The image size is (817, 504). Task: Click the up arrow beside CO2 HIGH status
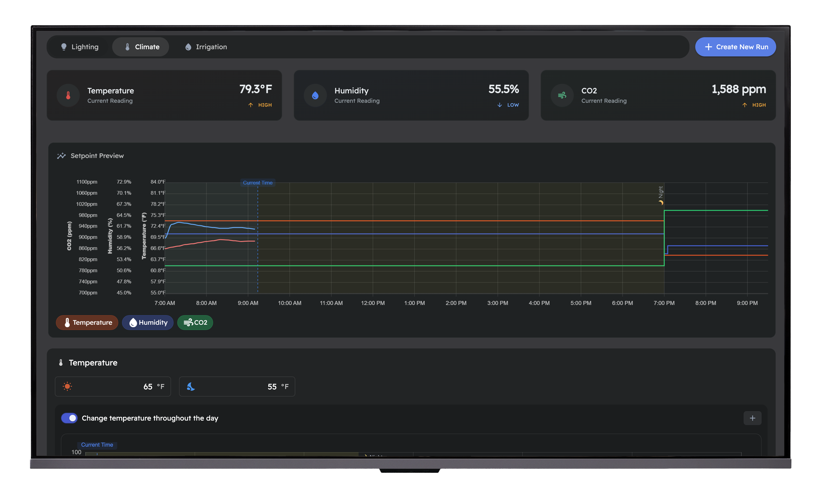pyautogui.click(x=745, y=105)
